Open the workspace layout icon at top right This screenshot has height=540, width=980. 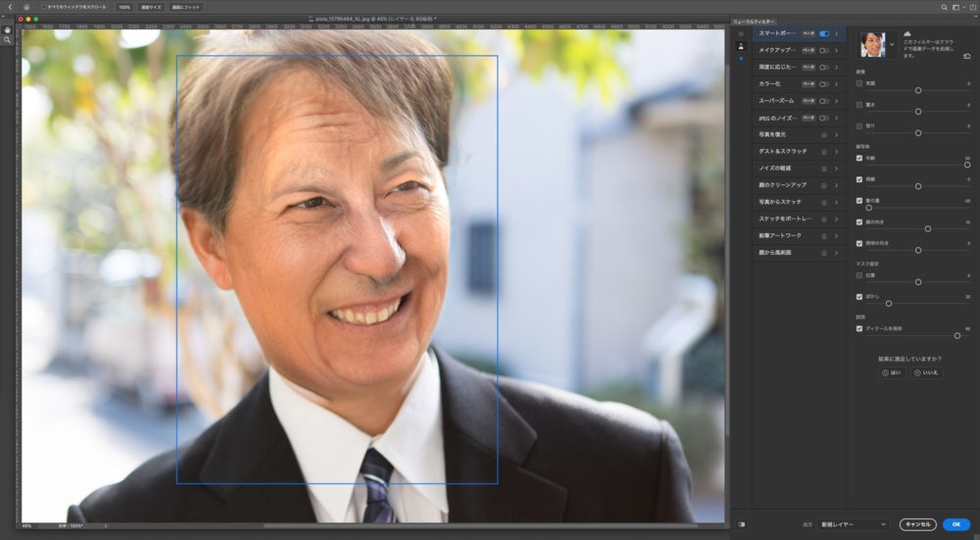[x=956, y=8]
